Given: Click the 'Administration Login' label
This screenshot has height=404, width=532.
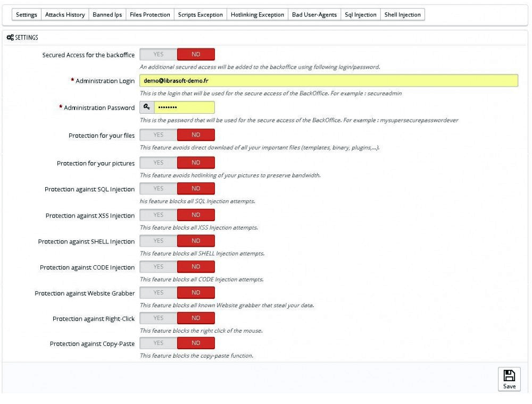Looking at the screenshot, I should pyautogui.click(x=105, y=81).
